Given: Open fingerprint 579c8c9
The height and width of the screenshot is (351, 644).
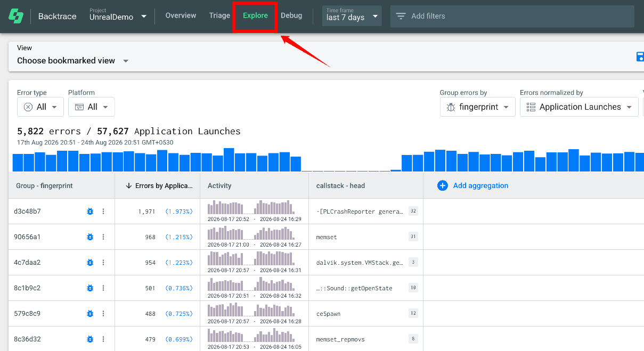Looking at the screenshot, I should coord(27,314).
